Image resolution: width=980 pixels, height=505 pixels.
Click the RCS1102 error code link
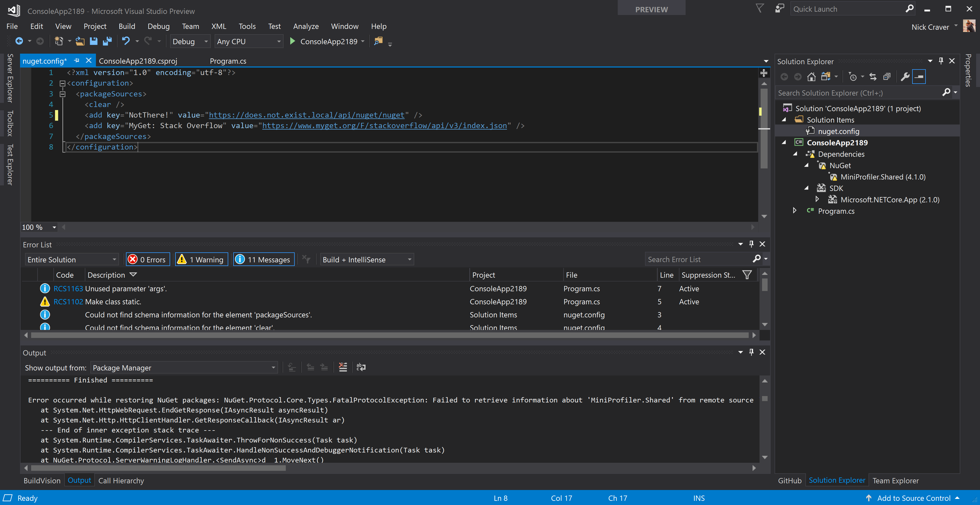pos(68,302)
